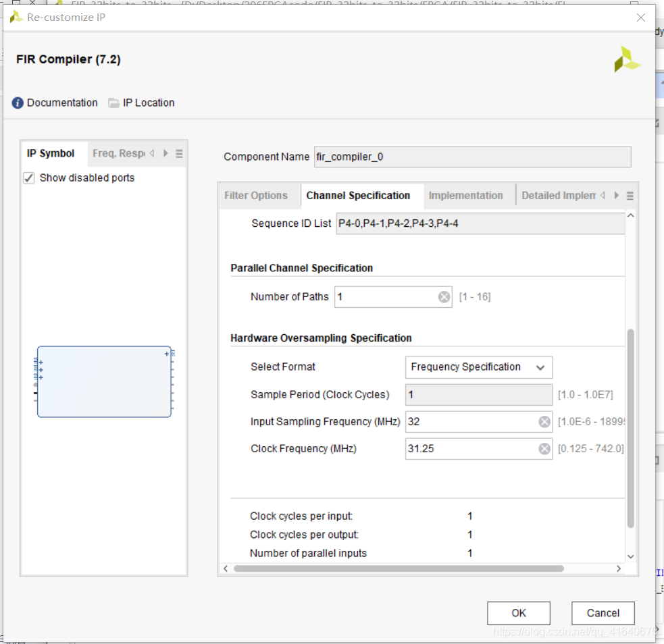Click the Xilinx logo icon

(627, 59)
